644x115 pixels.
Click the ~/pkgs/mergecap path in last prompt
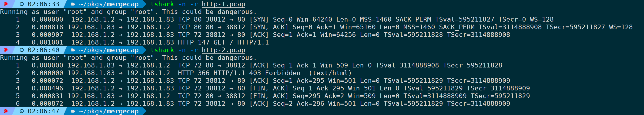[x=109, y=111]
